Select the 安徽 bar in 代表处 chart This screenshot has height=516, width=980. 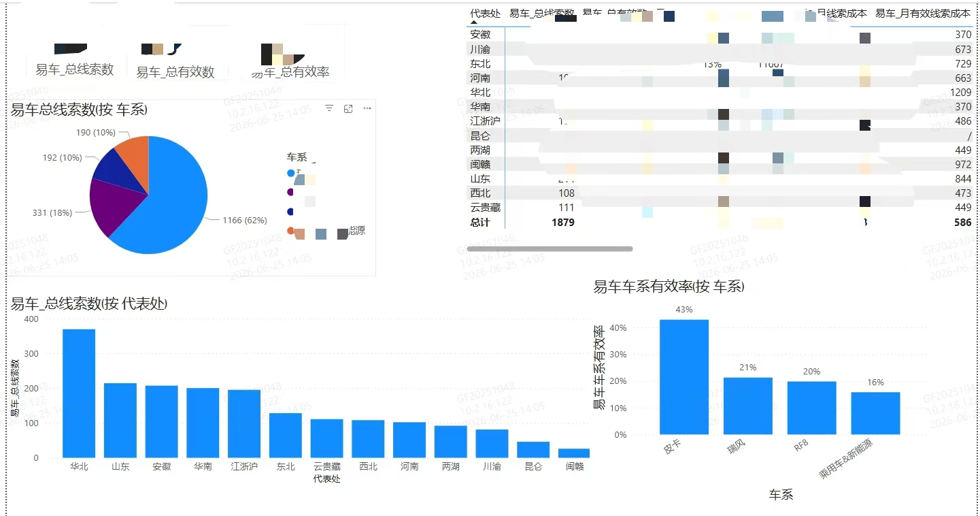tap(162, 422)
